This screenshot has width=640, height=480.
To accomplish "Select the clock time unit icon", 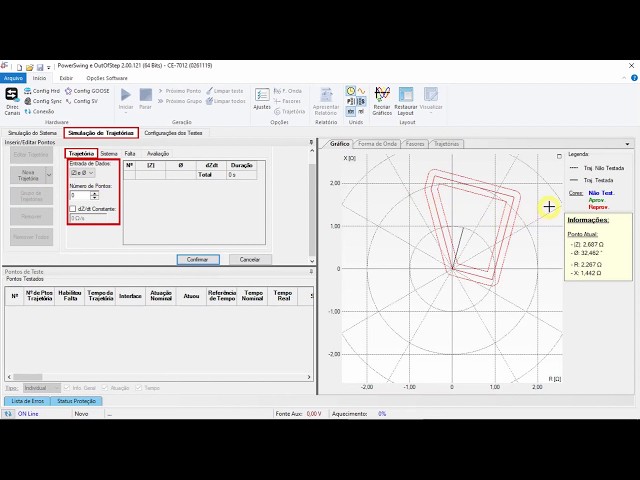I will 351,91.
